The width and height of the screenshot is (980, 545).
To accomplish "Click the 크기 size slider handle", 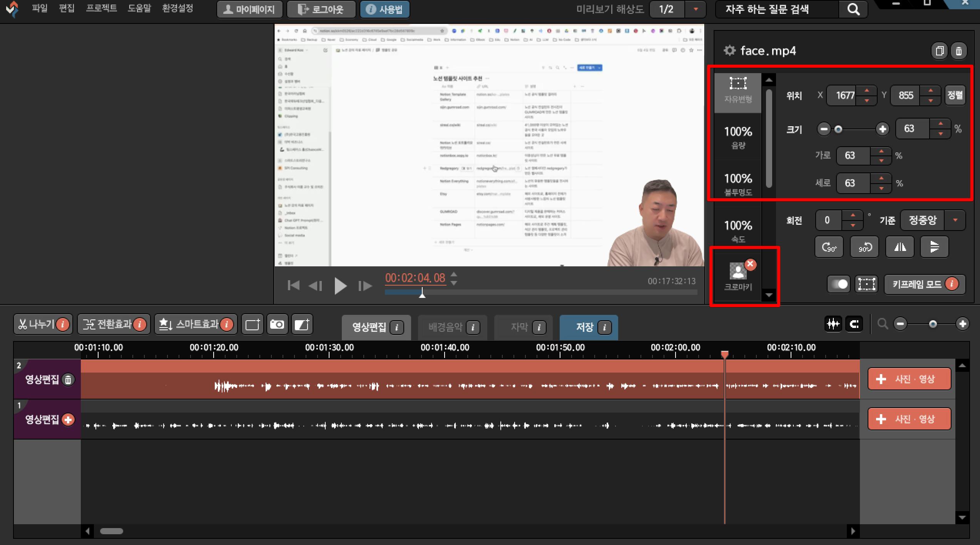I will pos(838,129).
